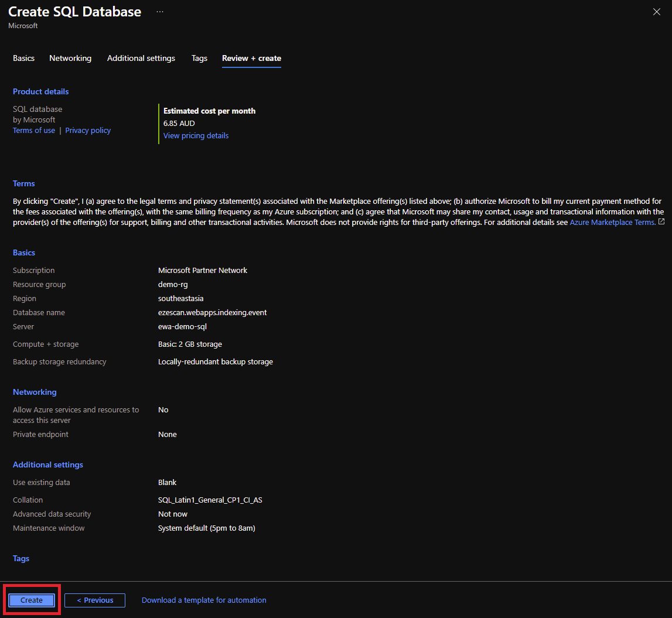This screenshot has width=672, height=618.
Task: Select the Tags tab
Action: click(x=199, y=58)
